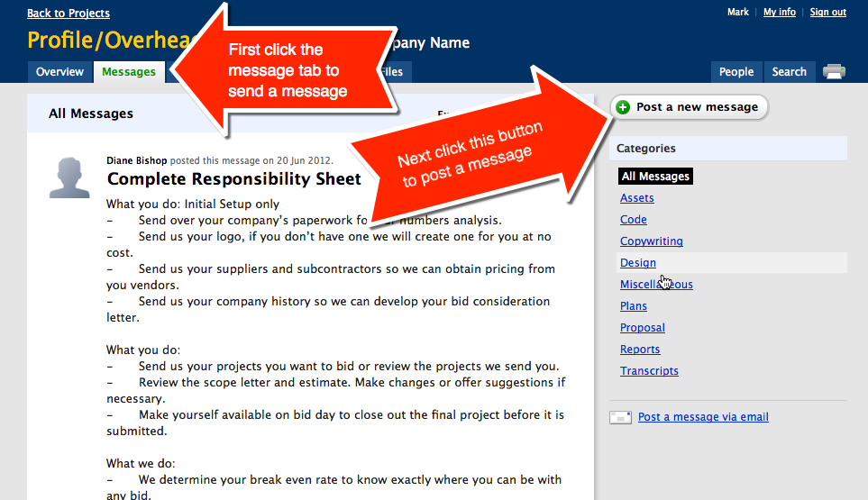Image resolution: width=868 pixels, height=500 pixels.
Task: Switch to the Messages tab
Action: point(129,72)
